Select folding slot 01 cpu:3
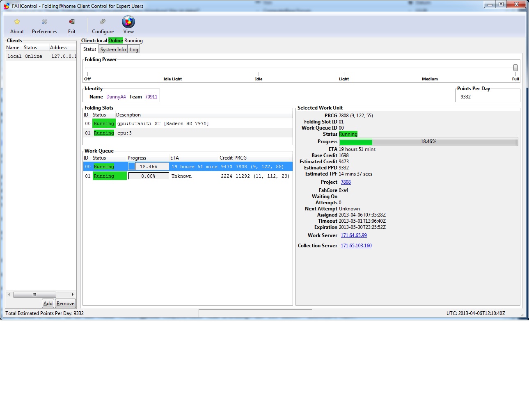Viewport: 529px width, 420px height. click(188, 133)
